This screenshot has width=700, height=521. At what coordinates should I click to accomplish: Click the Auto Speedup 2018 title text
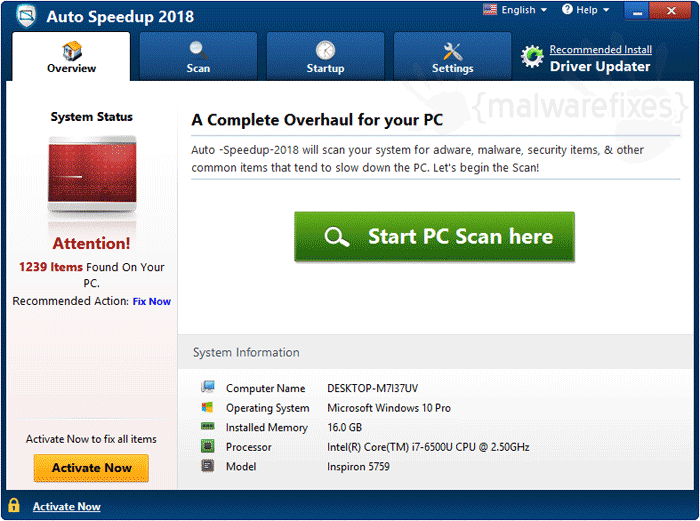[120, 17]
